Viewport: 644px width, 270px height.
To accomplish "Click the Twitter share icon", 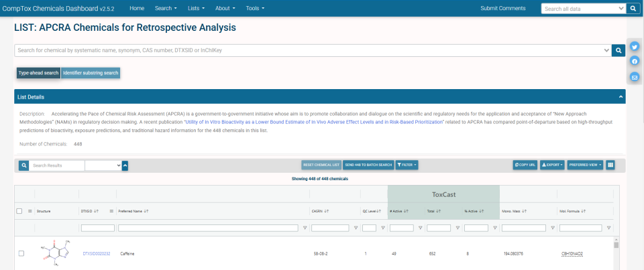I will (635, 46).
